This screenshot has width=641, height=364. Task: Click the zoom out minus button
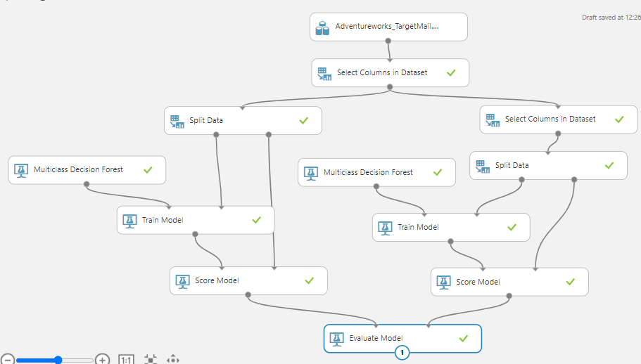click(x=8, y=360)
